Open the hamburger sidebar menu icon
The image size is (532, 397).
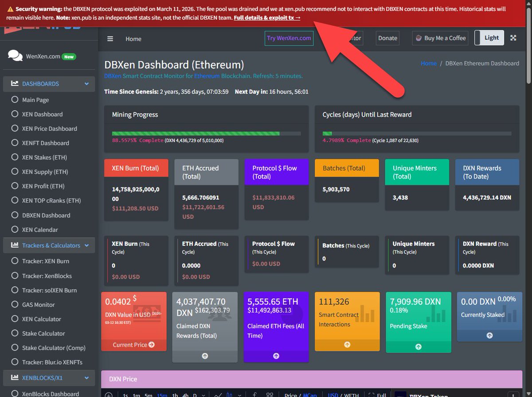point(110,39)
